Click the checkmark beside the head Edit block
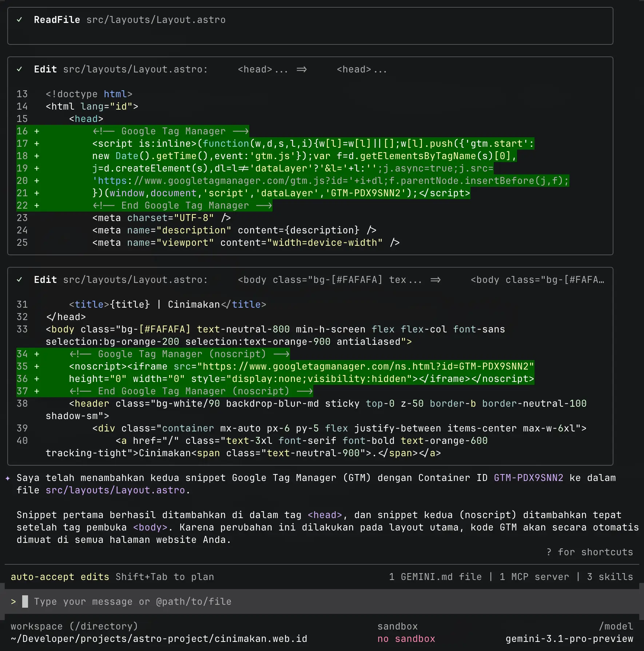644x651 pixels. click(x=20, y=69)
